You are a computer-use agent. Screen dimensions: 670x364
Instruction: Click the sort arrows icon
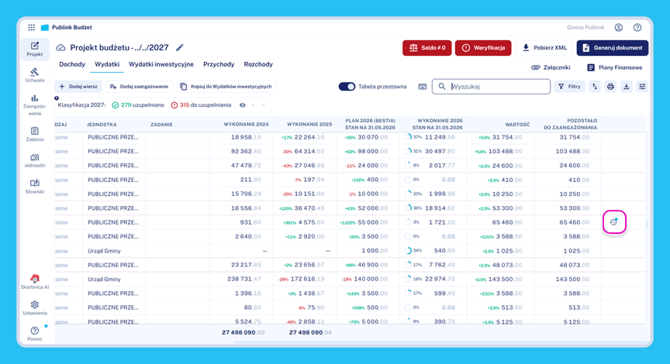click(594, 87)
